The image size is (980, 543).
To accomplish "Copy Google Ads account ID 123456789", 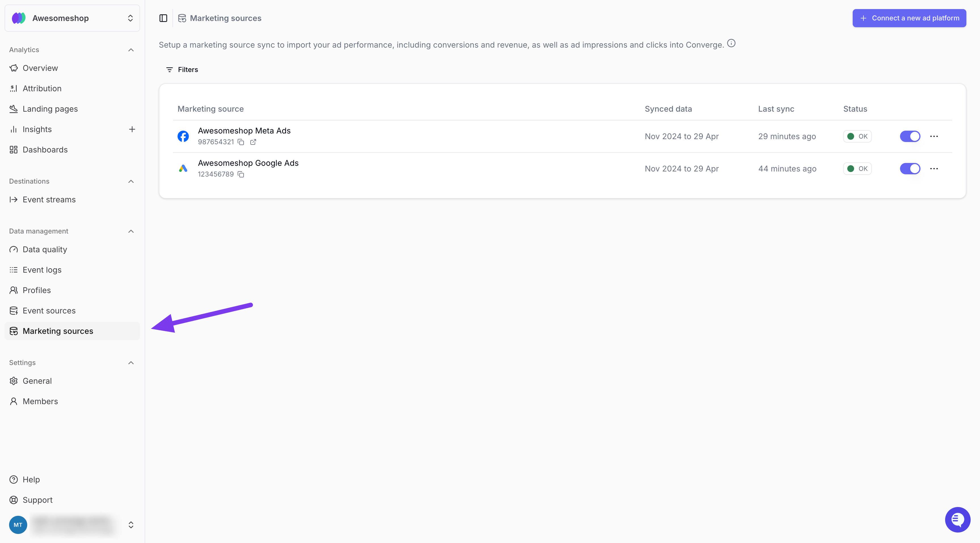I will coord(241,174).
